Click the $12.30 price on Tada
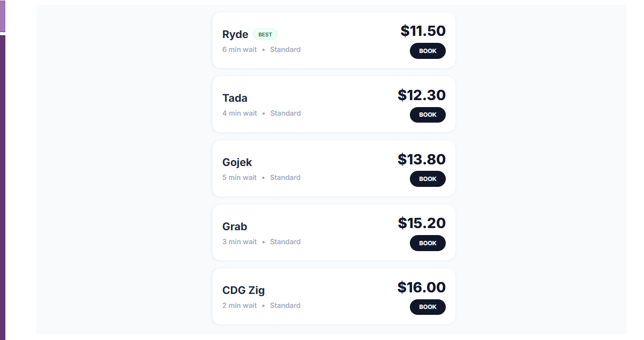 point(422,95)
